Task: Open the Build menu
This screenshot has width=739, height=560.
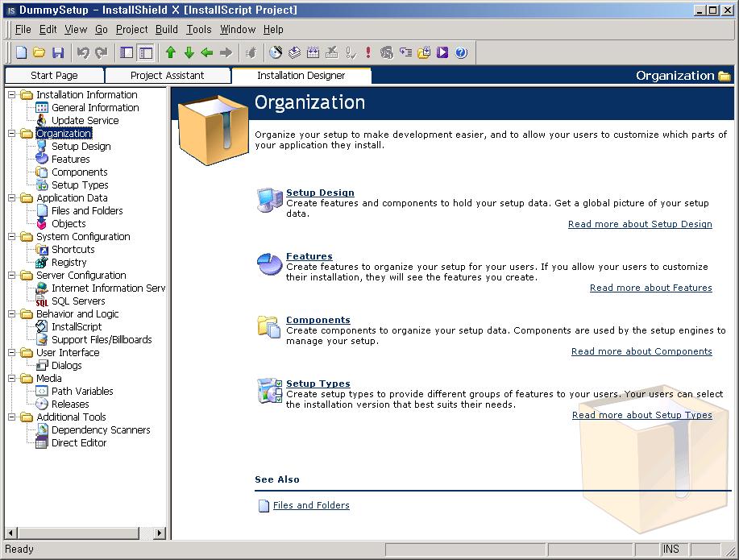Action: (167, 30)
